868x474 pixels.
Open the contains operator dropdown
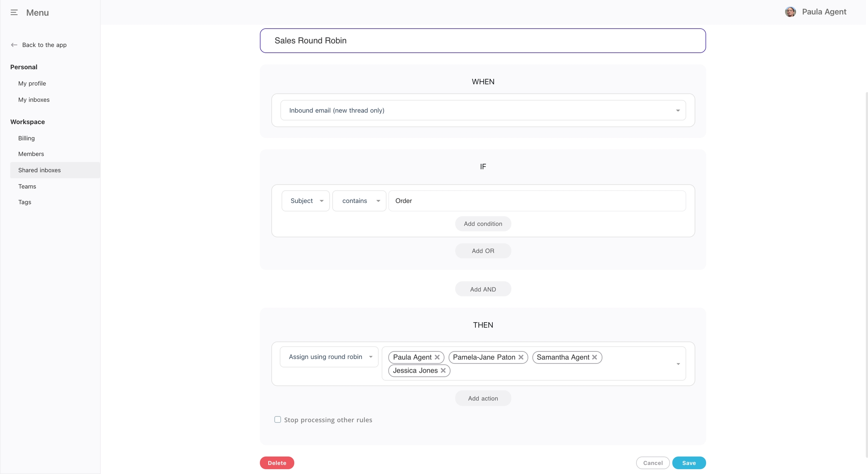pos(359,201)
